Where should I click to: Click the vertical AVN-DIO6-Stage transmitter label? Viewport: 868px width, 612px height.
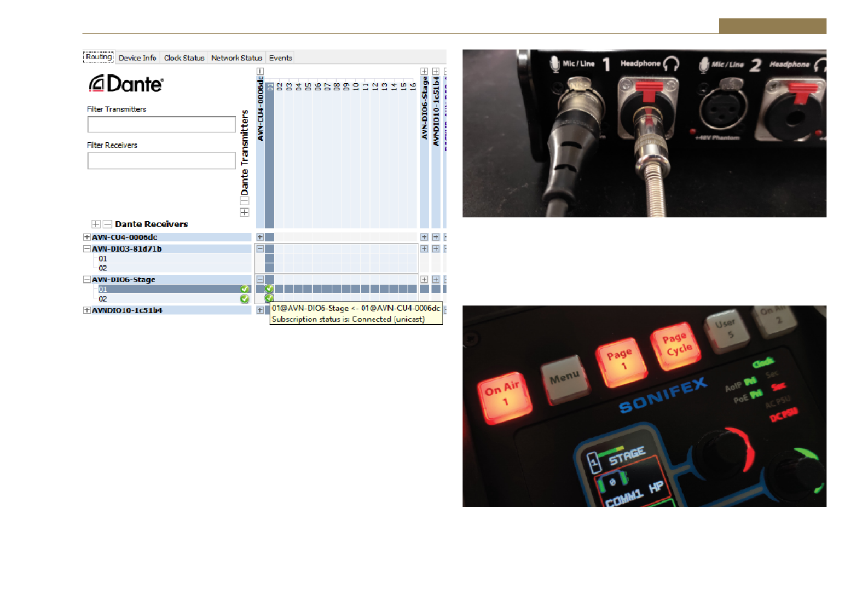(x=424, y=108)
